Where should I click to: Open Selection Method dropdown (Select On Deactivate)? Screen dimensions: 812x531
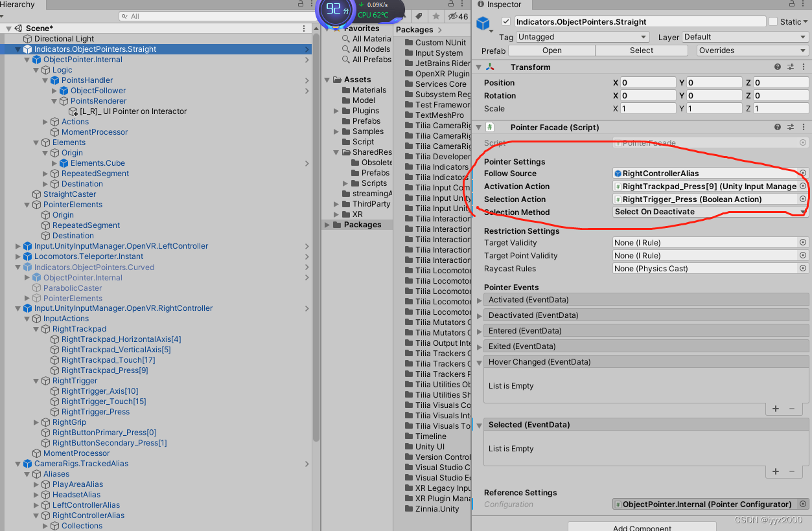pos(710,212)
